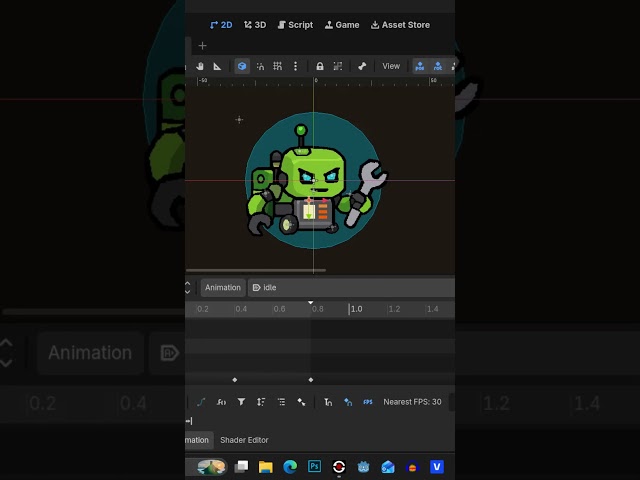Toggle timeline text snapping icon

pyautogui.click(x=328, y=402)
